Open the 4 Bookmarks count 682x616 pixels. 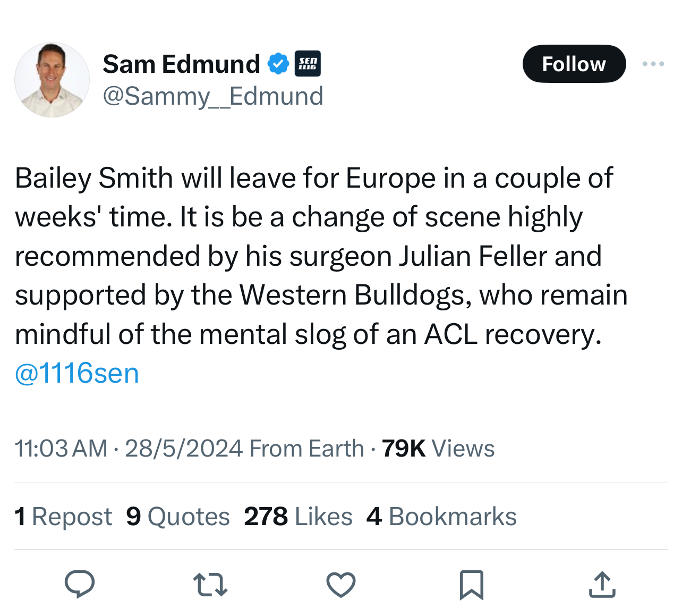tap(441, 516)
